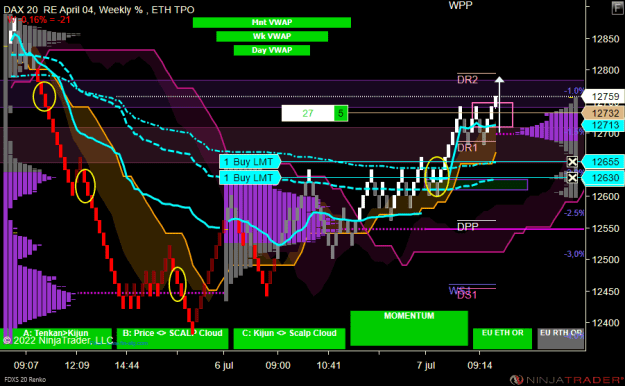This screenshot has width=625, height=386.
Task: Click the gray EU RTH OR box
Action: click(561, 338)
